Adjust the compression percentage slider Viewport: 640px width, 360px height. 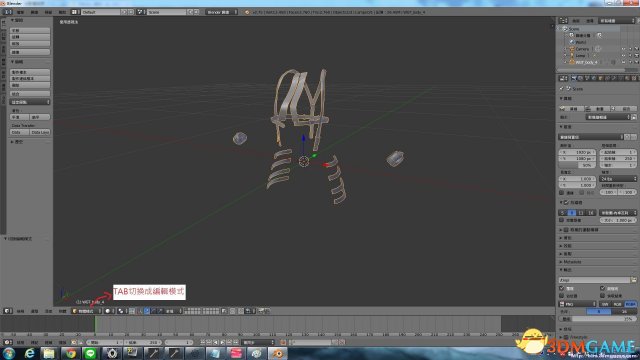[x=598, y=319]
